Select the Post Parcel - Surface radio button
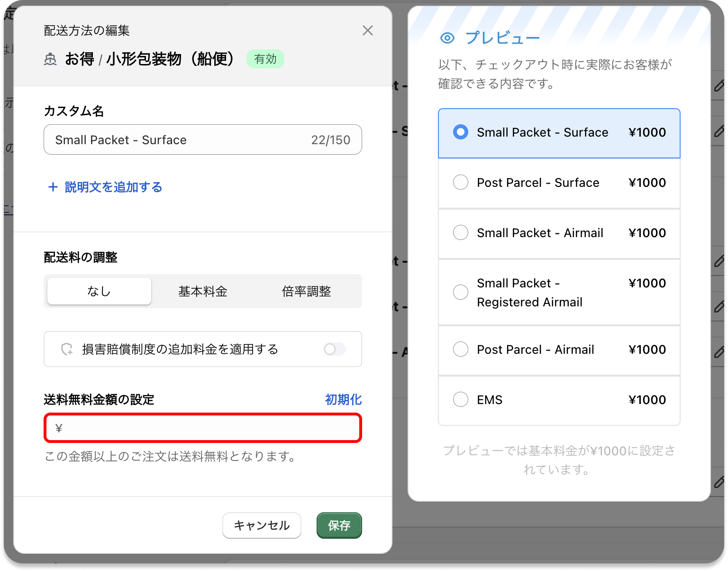Screen dimensions: 728x571 (460, 182)
